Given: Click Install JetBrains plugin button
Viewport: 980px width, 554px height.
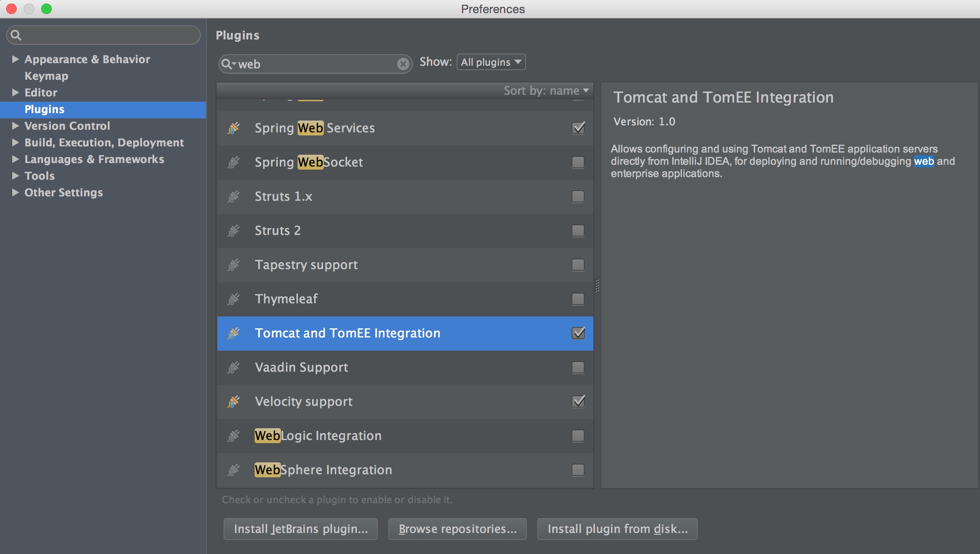Looking at the screenshot, I should coord(301,529).
